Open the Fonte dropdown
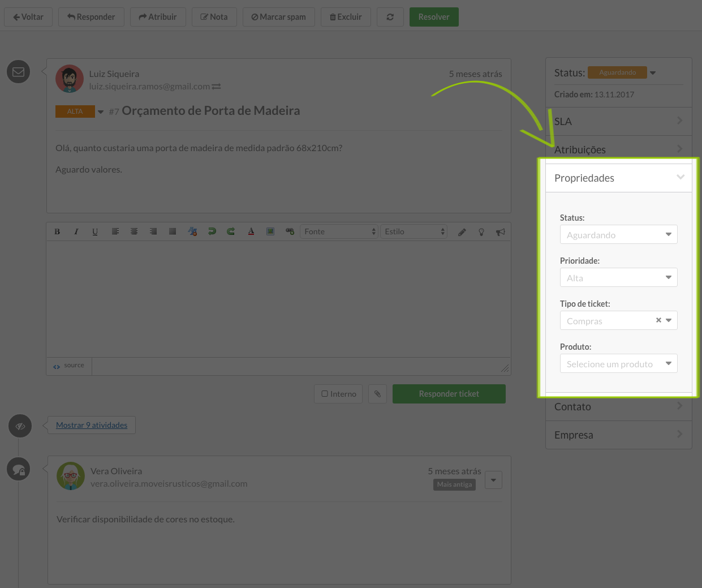This screenshot has width=702, height=588. (x=339, y=231)
